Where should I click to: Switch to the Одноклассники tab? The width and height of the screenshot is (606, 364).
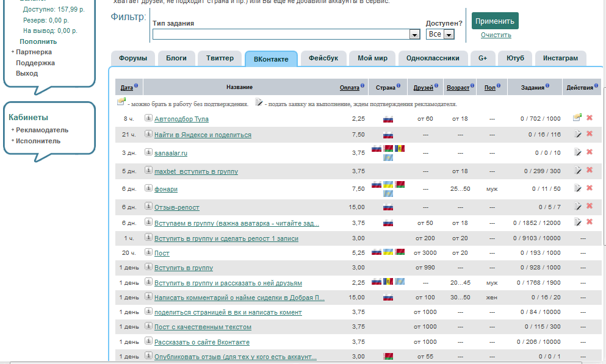point(433,59)
